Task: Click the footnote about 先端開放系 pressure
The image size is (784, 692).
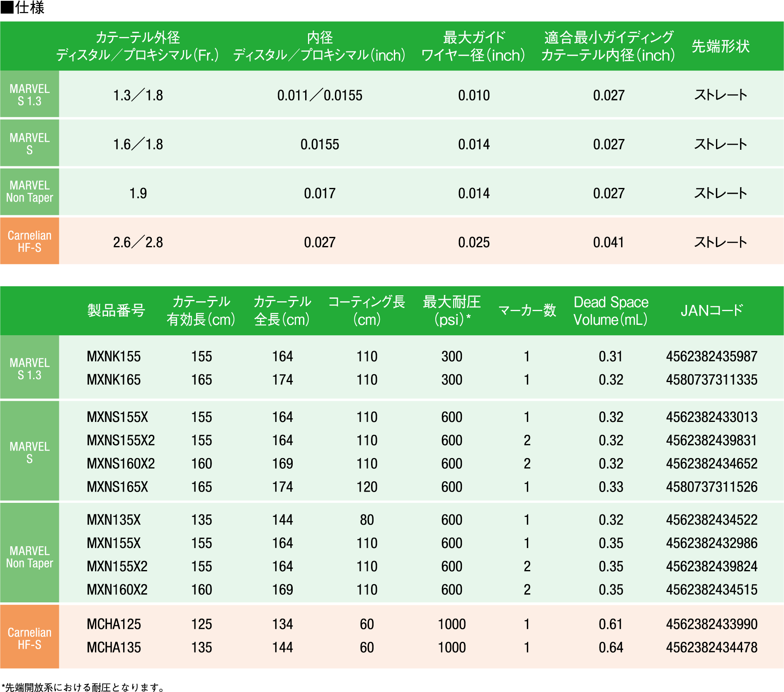Action: 83,687
